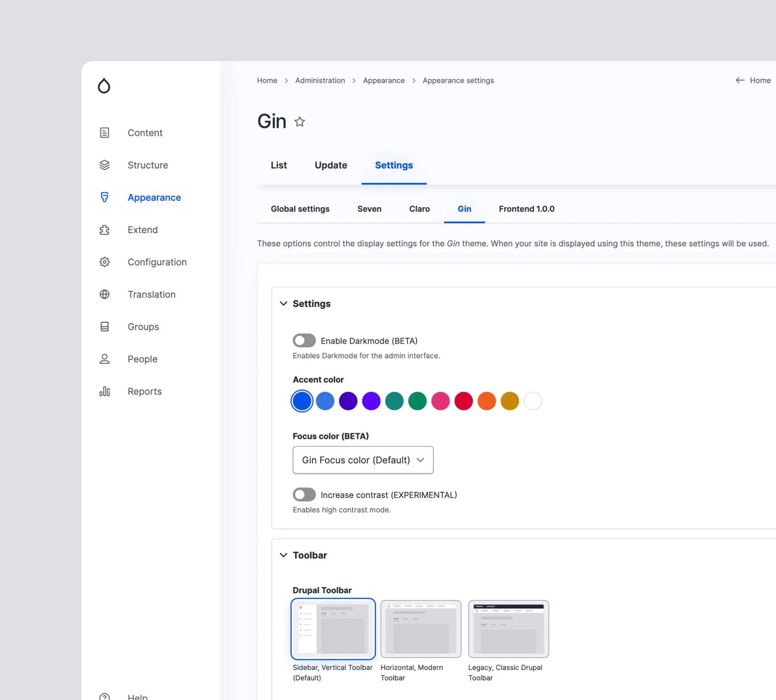Screen dimensions: 776x700
Task: Click the Drupal drop logo
Action: (104, 85)
